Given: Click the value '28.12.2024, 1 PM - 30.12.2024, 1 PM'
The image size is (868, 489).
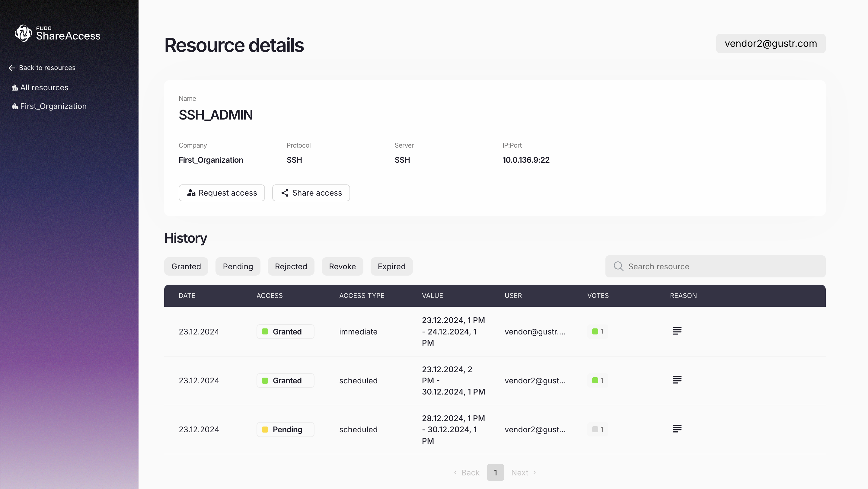Looking at the screenshot, I should (453, 429).
